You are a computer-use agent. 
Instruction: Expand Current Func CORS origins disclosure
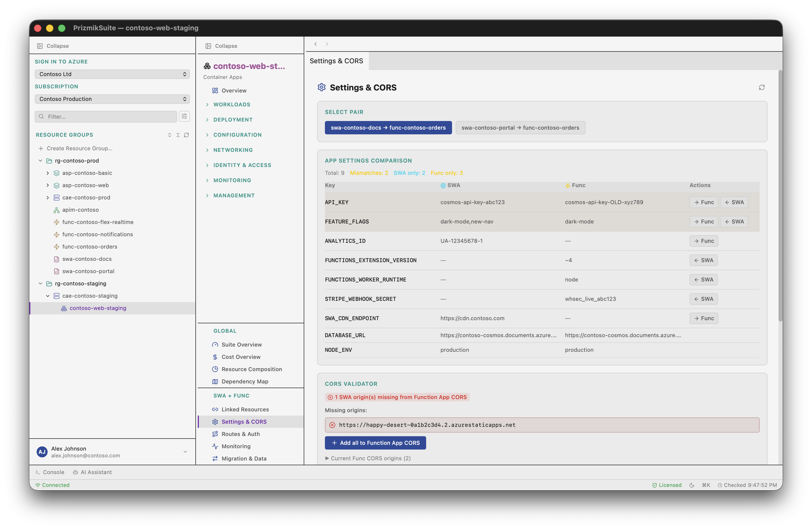coord(368,458)
